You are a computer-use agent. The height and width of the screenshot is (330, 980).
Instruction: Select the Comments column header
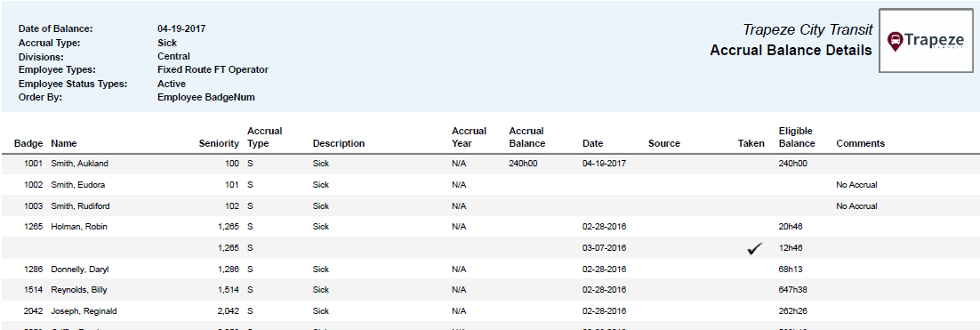coord(861,143)
